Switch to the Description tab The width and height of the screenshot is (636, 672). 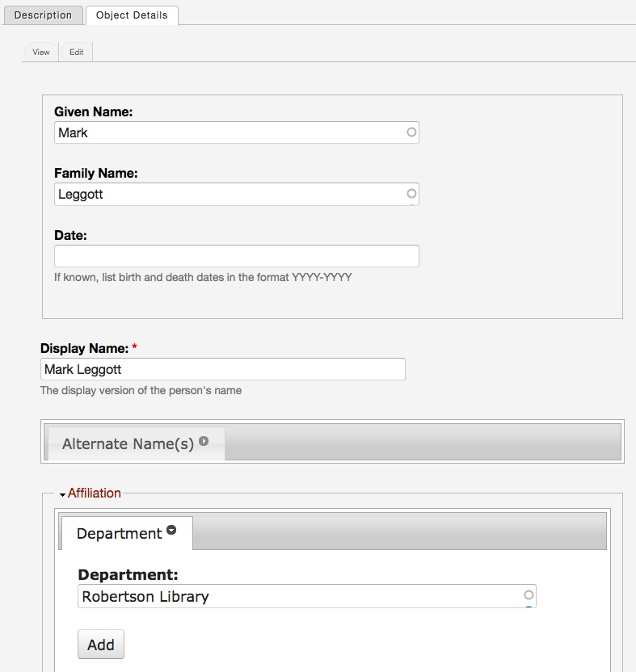tap(43, 15)
